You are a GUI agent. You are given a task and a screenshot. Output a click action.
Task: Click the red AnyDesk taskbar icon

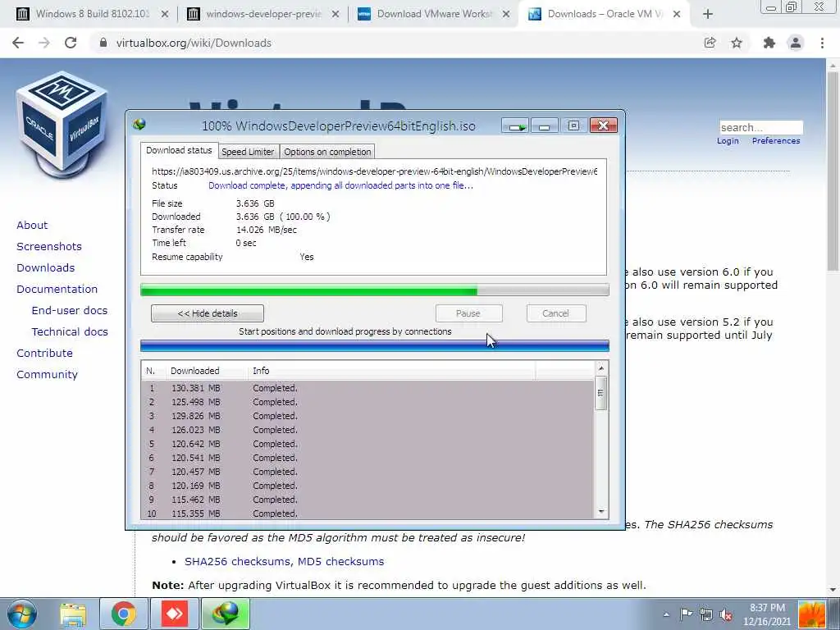coord(175,614)
